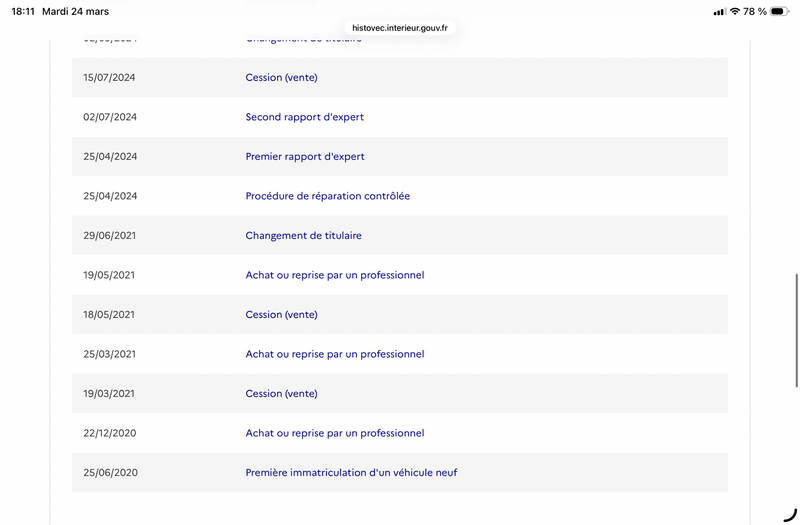
Task: Open Procédure de réparation contrôlée
Action: pyautogui.click(x=327, y=196)
